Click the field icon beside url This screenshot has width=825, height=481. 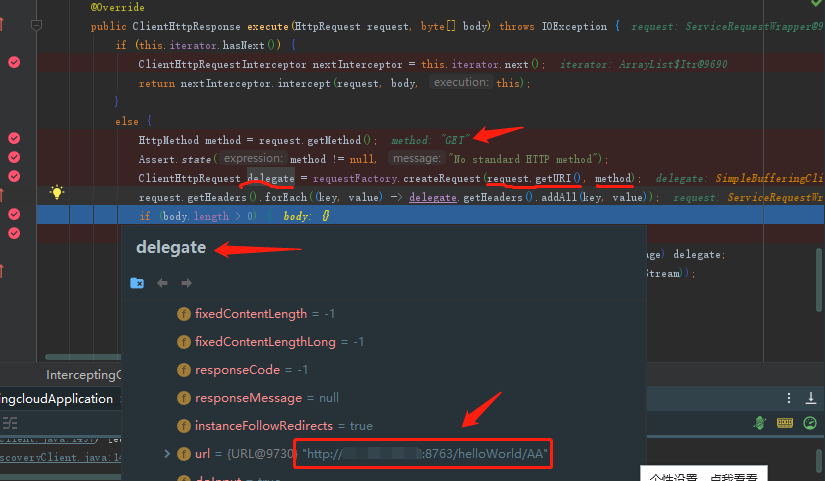(x=184, y=454)
